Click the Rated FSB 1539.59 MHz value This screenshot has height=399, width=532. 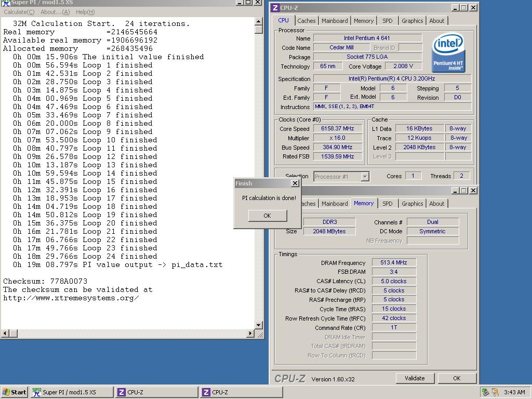(338, 156)
